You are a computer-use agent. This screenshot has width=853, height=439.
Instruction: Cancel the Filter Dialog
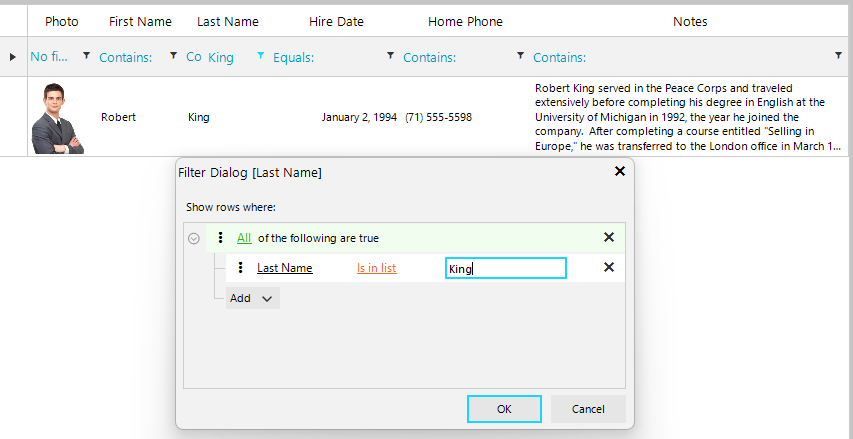tap(588, 409)
